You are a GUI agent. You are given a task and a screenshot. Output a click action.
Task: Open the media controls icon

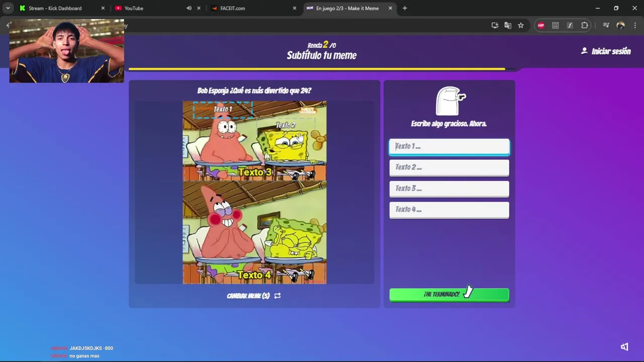coord(606,25)
